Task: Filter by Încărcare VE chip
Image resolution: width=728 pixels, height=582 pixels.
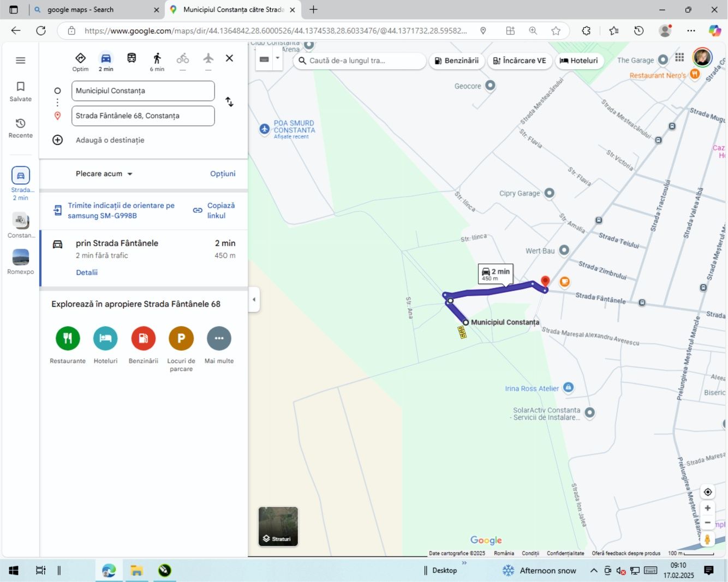Action: [x=520, y=61]
